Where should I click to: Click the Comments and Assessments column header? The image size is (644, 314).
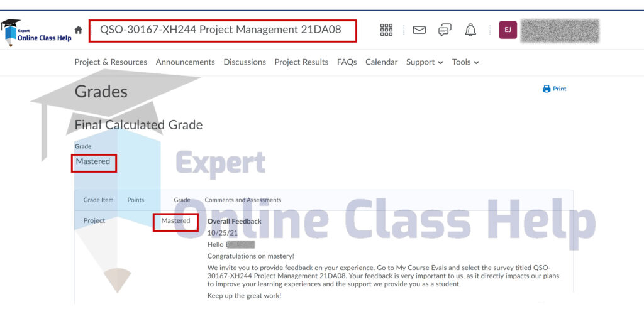[243, 200]
